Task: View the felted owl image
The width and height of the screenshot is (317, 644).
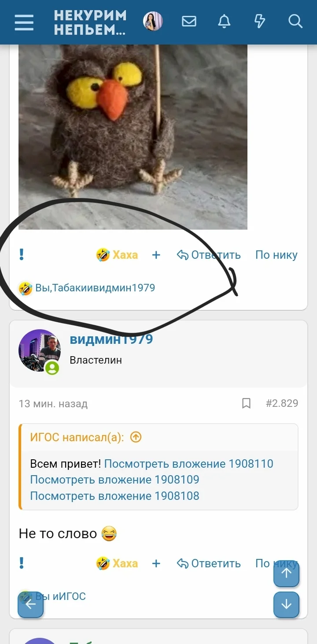Action: click(133, 137)
